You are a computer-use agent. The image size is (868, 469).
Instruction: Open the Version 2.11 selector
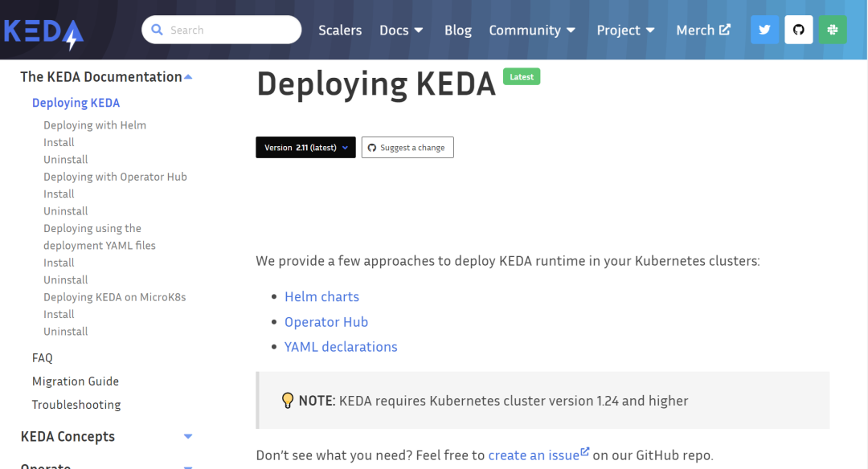(x=305, y=148)
